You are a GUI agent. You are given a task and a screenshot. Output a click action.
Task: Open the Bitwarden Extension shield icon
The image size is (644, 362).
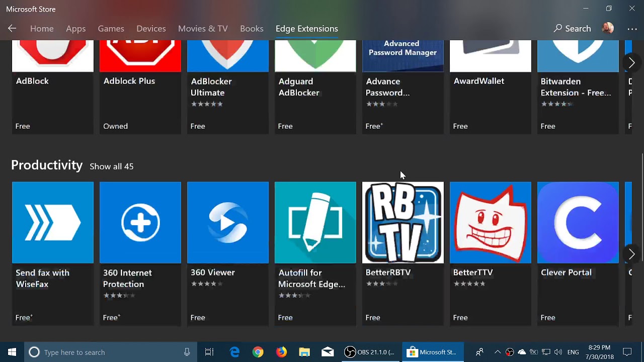[x=578, y=56]
